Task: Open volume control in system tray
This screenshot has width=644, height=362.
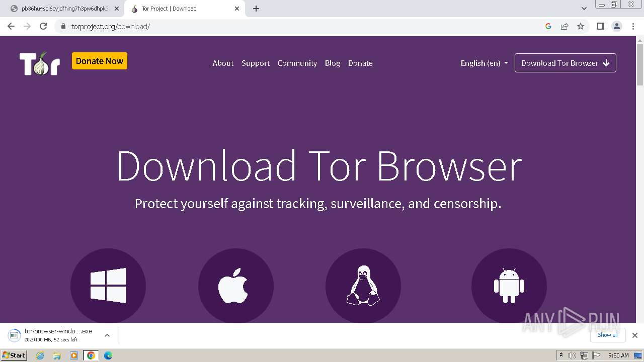Action: point(572,355)
